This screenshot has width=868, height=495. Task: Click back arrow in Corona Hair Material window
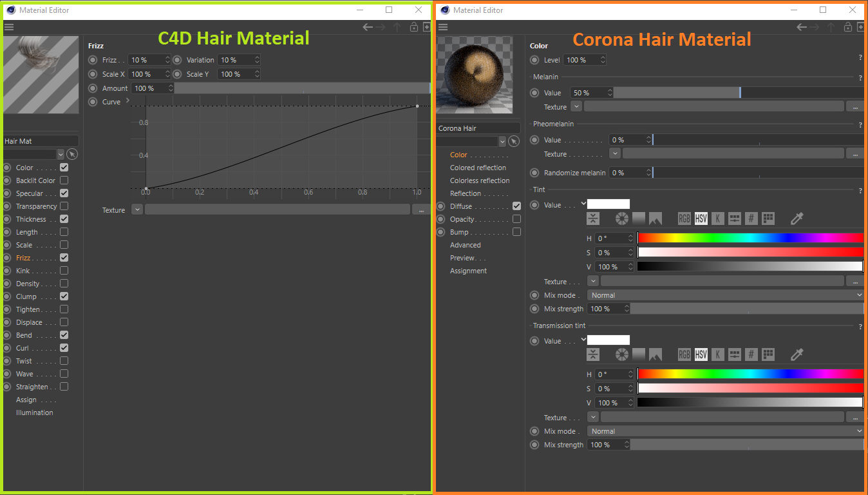[x=802, y=27]
